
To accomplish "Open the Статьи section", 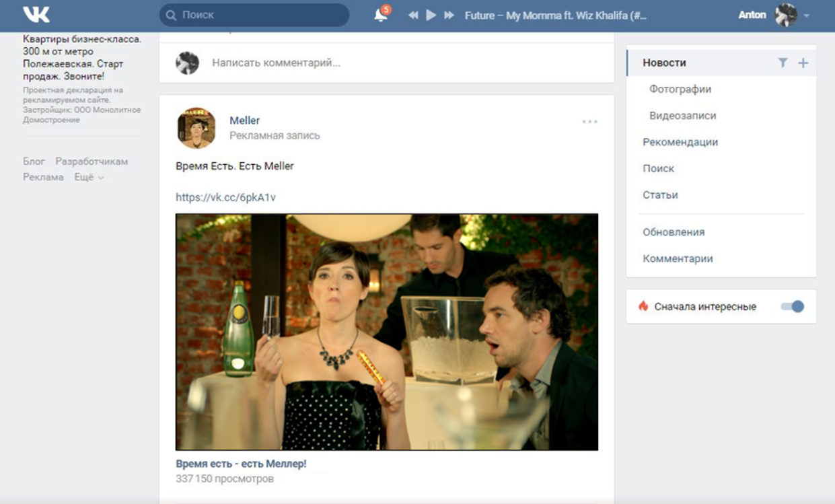I will pos(660,195).
